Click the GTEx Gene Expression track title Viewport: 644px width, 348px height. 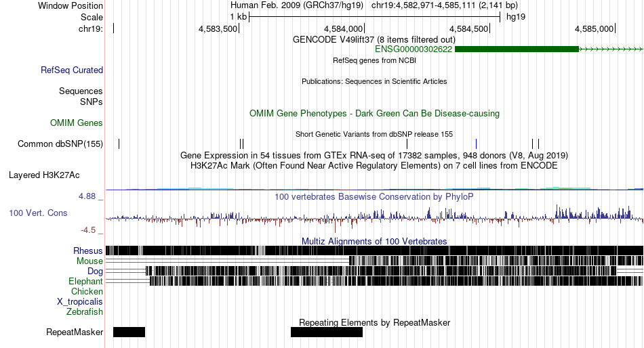pos(374,156)
